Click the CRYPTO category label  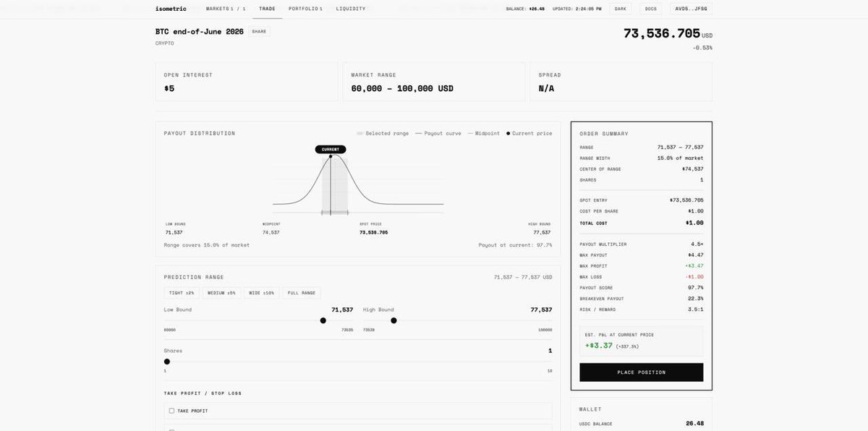(x=165, y=43)
